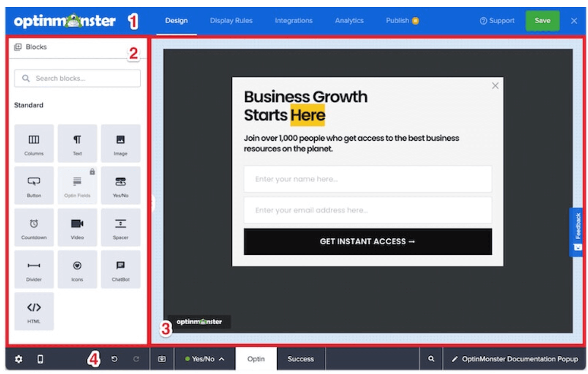
Task: Add a ChatBot block
Action: point(120,269)
